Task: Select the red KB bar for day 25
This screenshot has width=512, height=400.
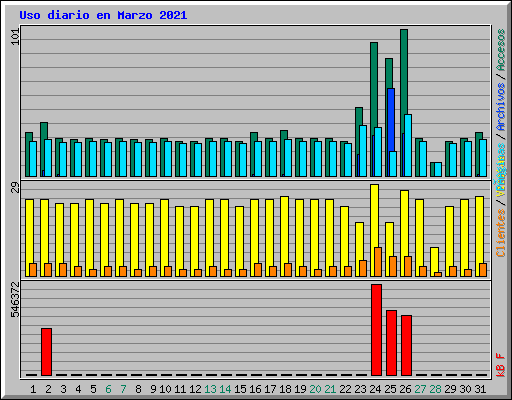Action: tap(391, 343)
